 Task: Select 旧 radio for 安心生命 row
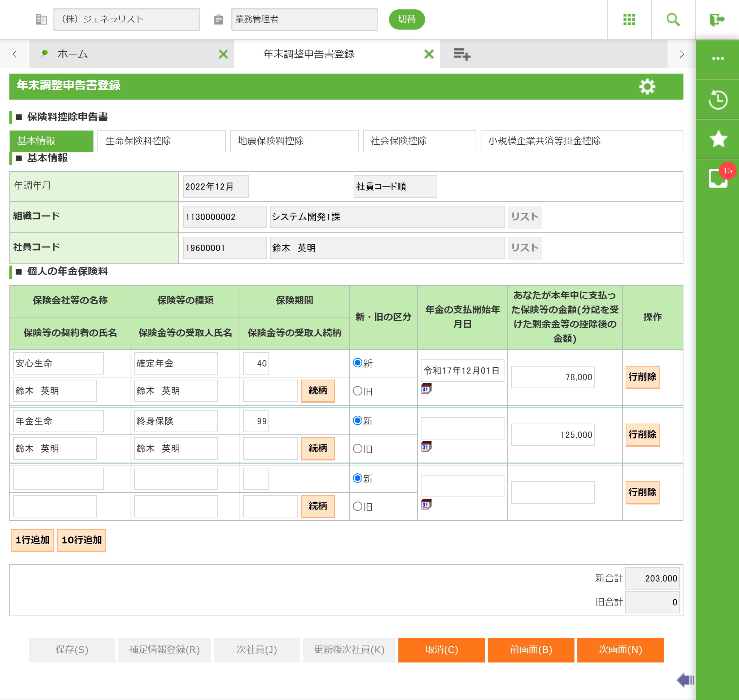pos(358,391)
